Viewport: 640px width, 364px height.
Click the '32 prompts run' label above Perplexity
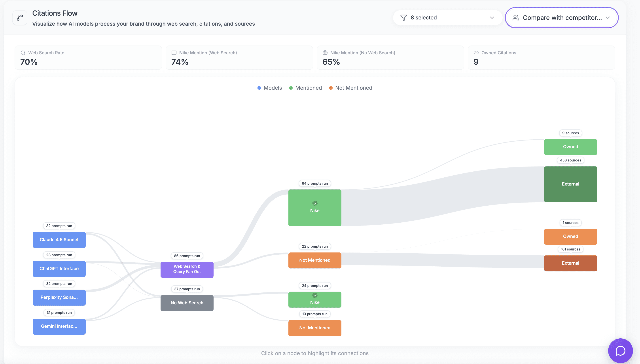tap(59, 284)
